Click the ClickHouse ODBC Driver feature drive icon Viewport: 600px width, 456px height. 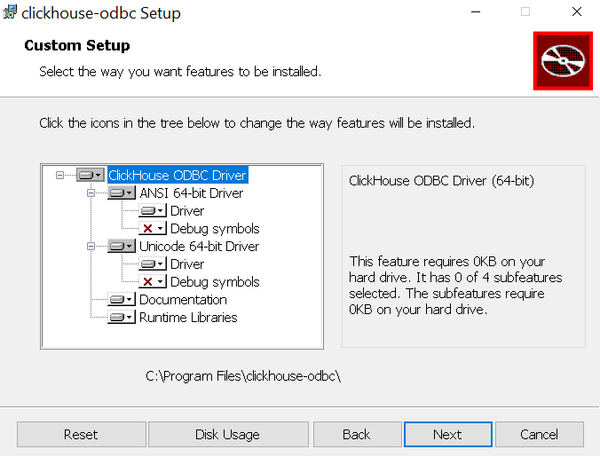[90, 175]
